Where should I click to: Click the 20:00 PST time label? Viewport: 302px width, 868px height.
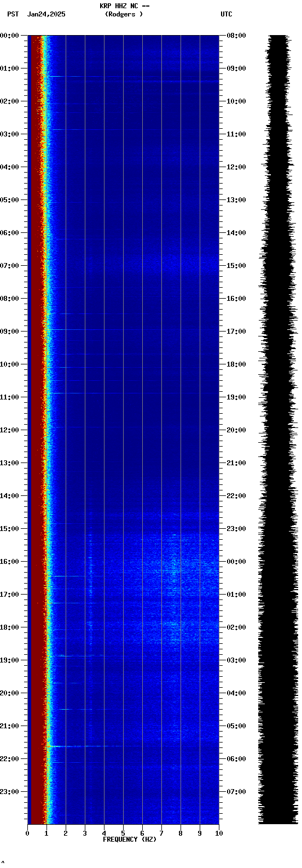tap(10, 693)
